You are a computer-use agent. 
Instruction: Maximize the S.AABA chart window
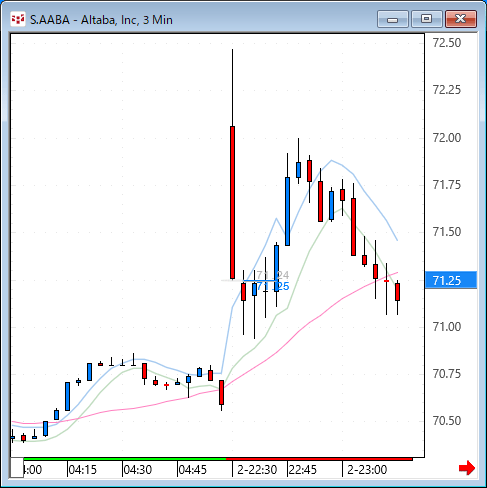point(427,19)
